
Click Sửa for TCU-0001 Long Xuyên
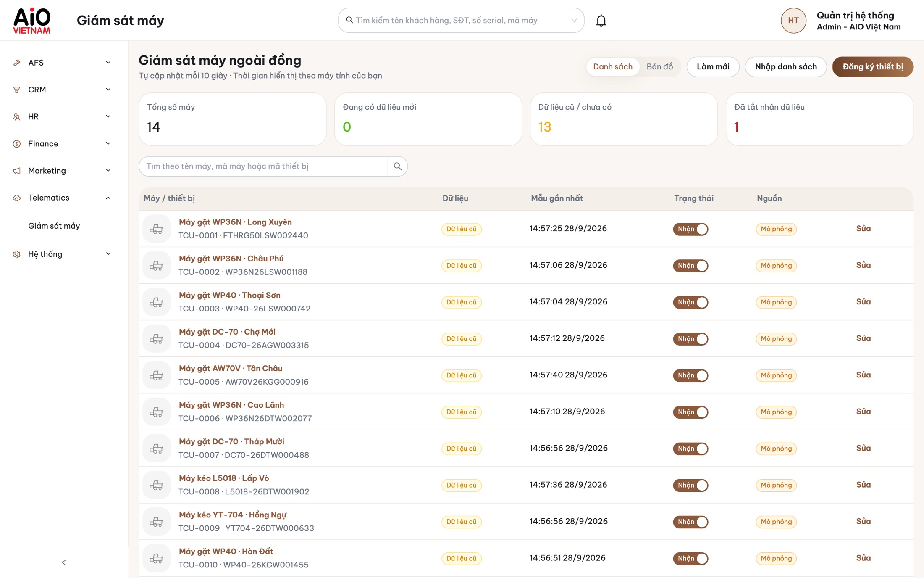tap(863, 229)
